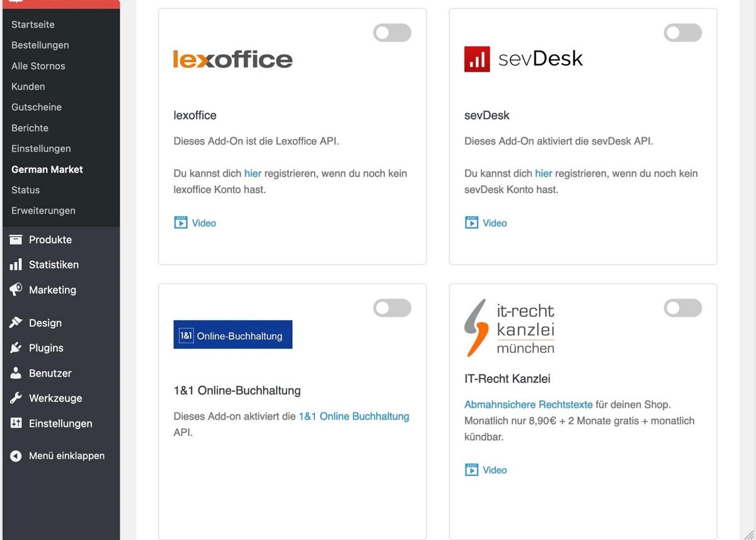
Task: Click the Benutzer person icon
Action: [16, 373]
